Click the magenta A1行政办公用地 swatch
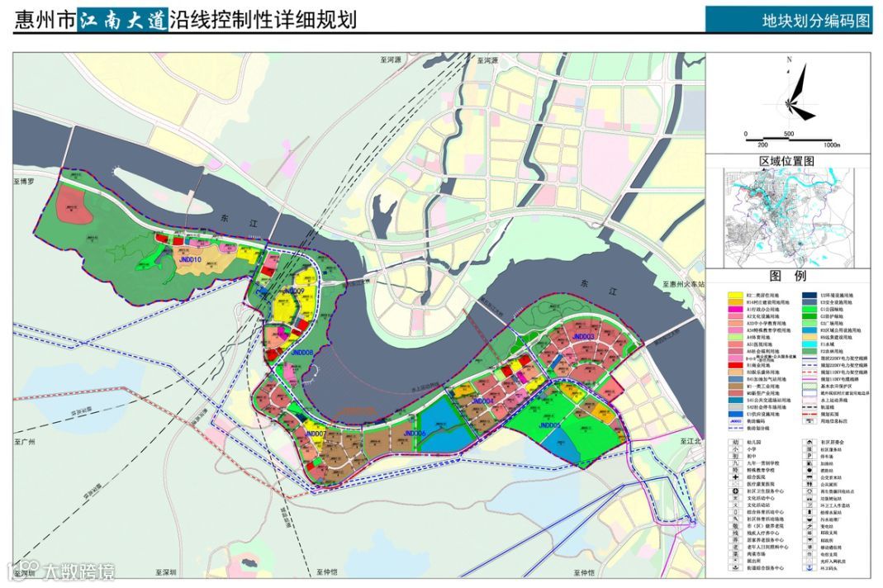This screenshot has height=588, width=883. point(735,309)
